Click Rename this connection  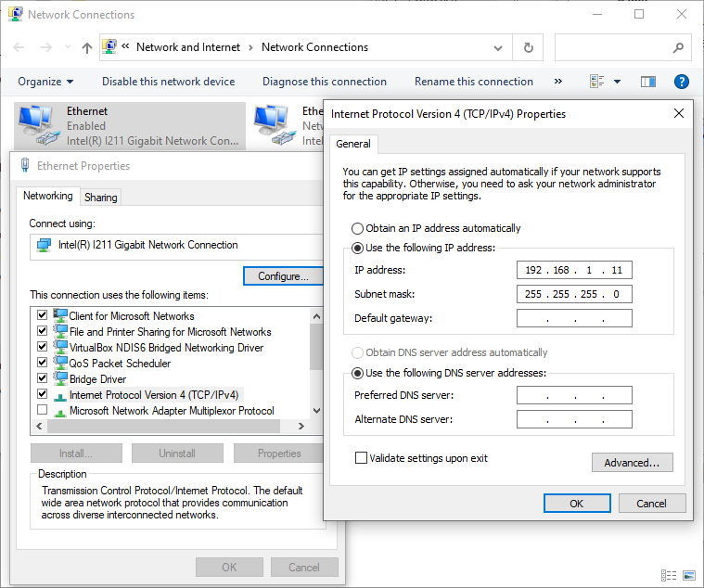tap(474, 82)
